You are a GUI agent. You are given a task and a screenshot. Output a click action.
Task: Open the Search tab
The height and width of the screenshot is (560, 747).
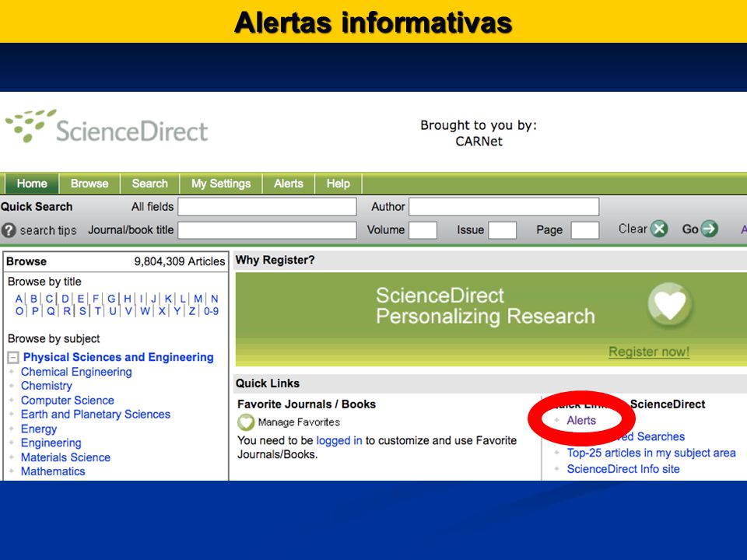pyautogui.click(x=149, y=184)
